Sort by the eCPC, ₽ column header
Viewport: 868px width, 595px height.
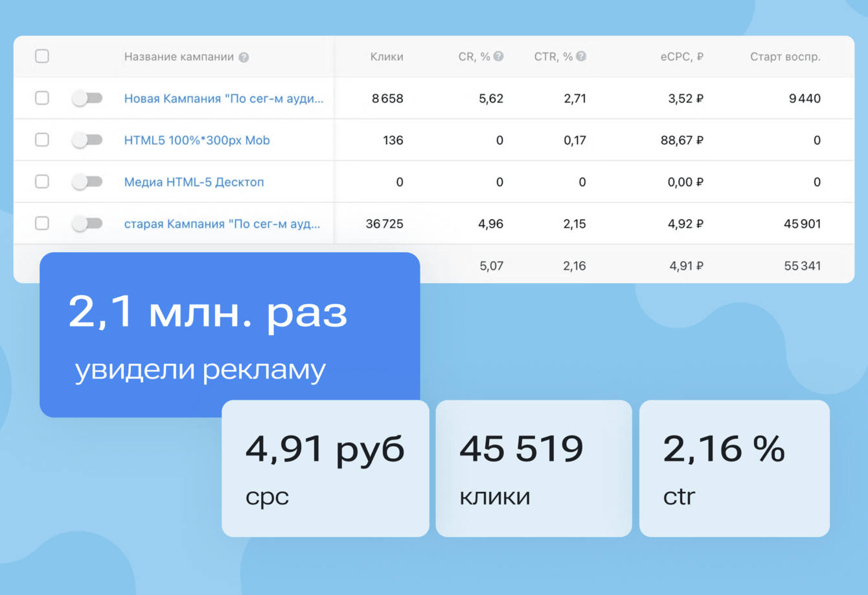(682, 57)
